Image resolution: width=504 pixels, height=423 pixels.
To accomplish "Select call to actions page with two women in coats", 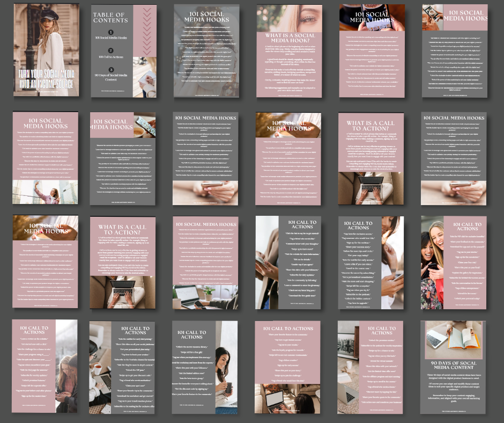I will 46,368.
